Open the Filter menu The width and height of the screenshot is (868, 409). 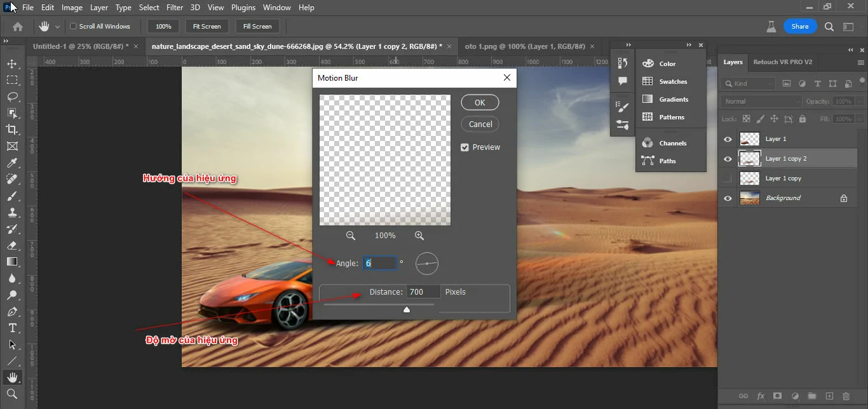click(x=175, y=7)
